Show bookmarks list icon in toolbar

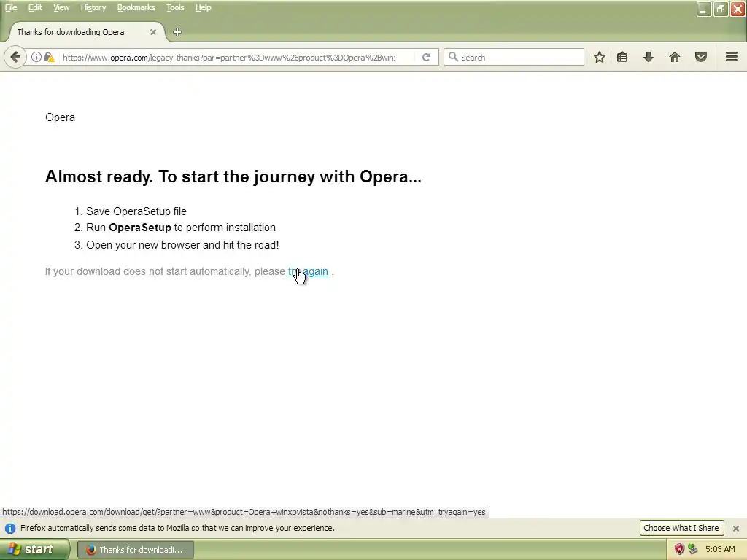pyautogui.click(x=622, y=57)
